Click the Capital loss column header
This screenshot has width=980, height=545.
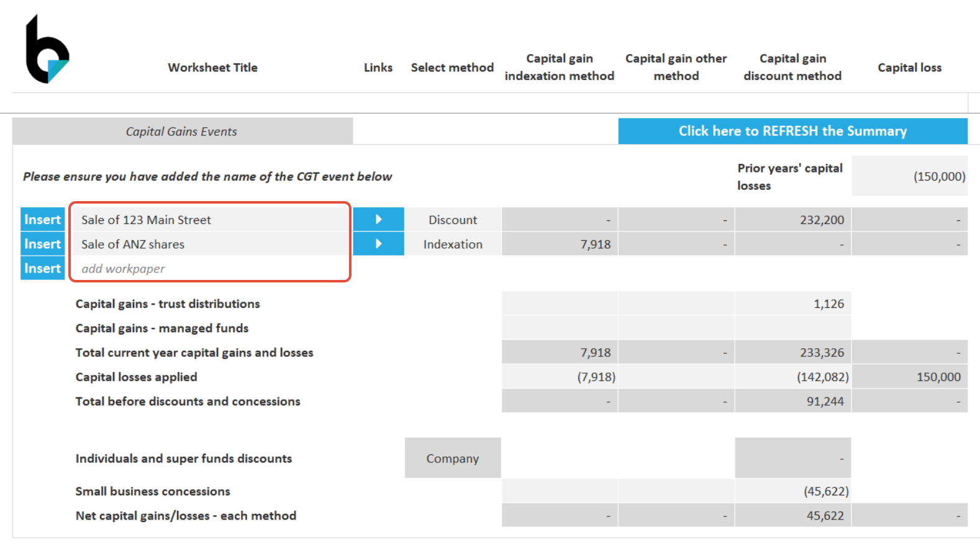point(909,67)
